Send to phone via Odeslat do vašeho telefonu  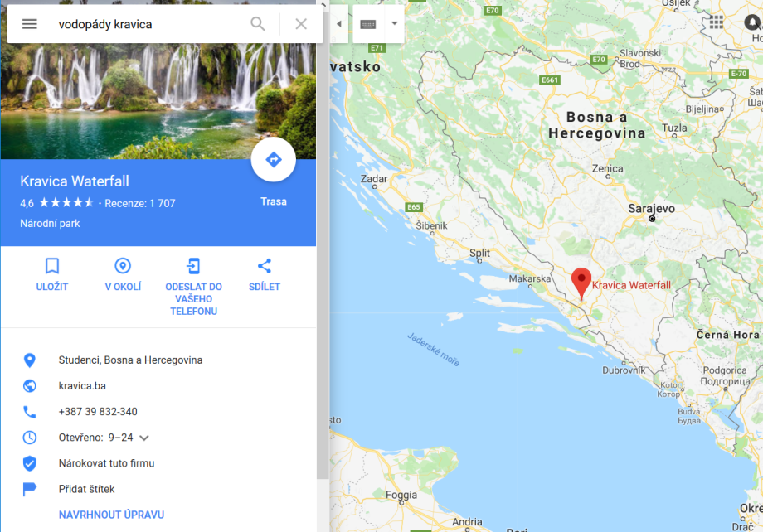(194, 287)
